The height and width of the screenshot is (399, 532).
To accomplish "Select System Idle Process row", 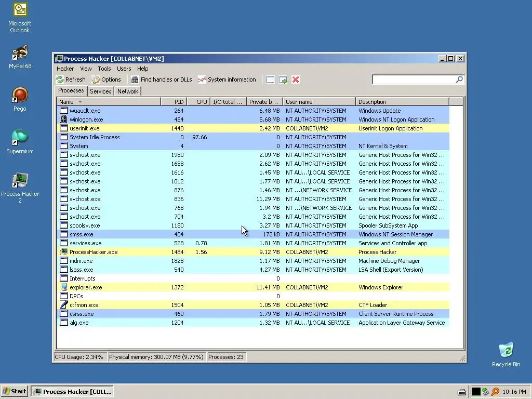I will point(253,137).
